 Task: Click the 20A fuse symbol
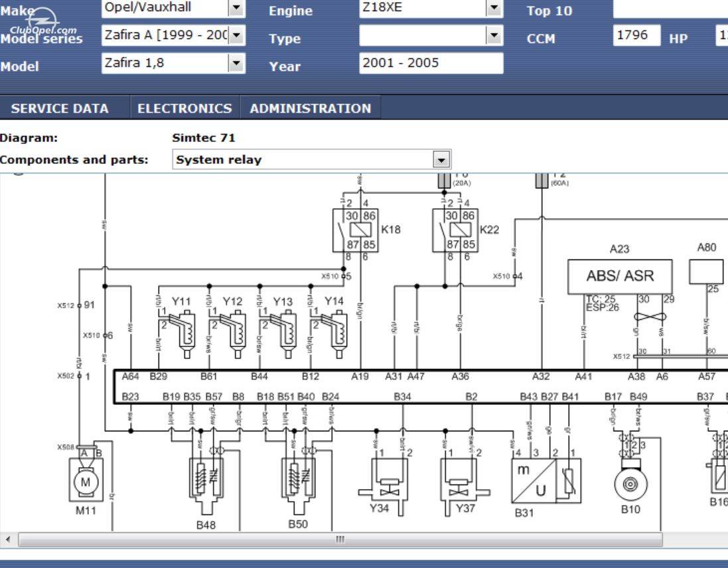[445, 181]
